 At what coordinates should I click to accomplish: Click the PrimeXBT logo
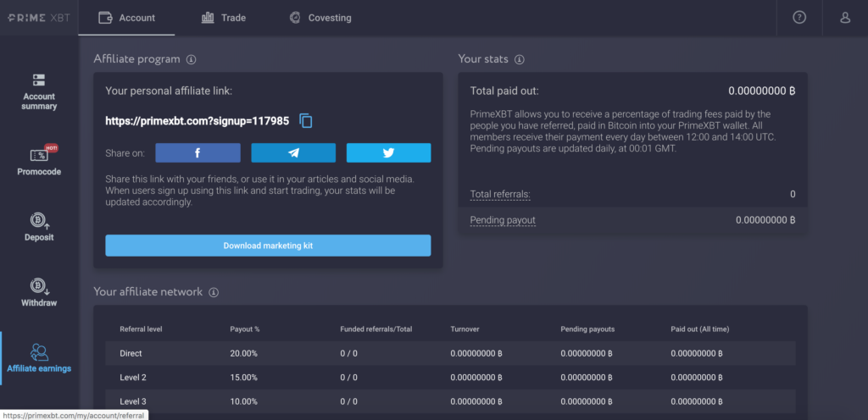39,18
